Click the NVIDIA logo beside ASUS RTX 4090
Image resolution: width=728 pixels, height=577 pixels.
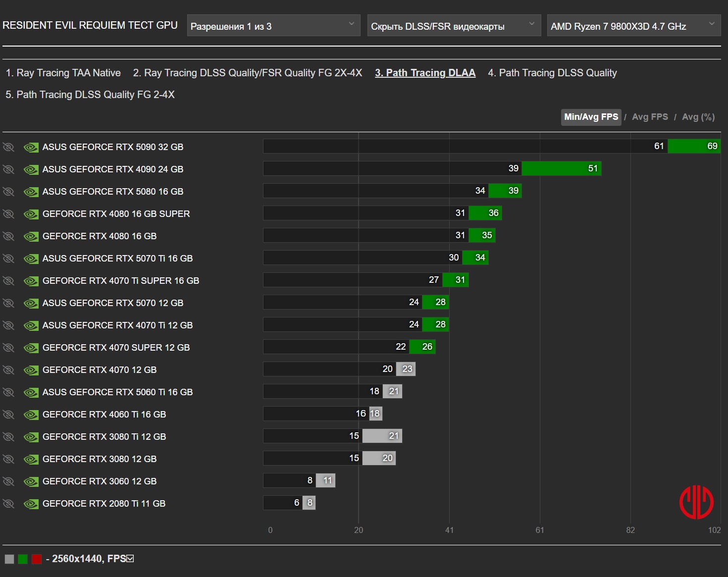tap(31, 169)
